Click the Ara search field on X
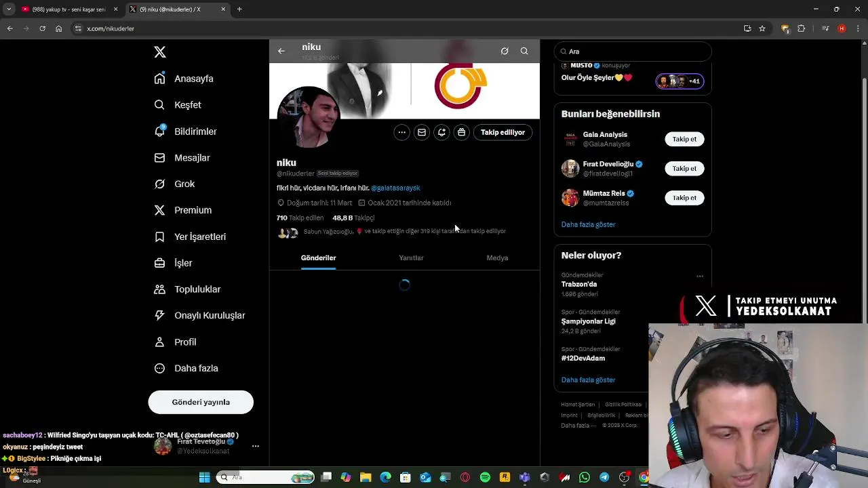Viewport: 868px width, 488px height. tap(633, 52)
